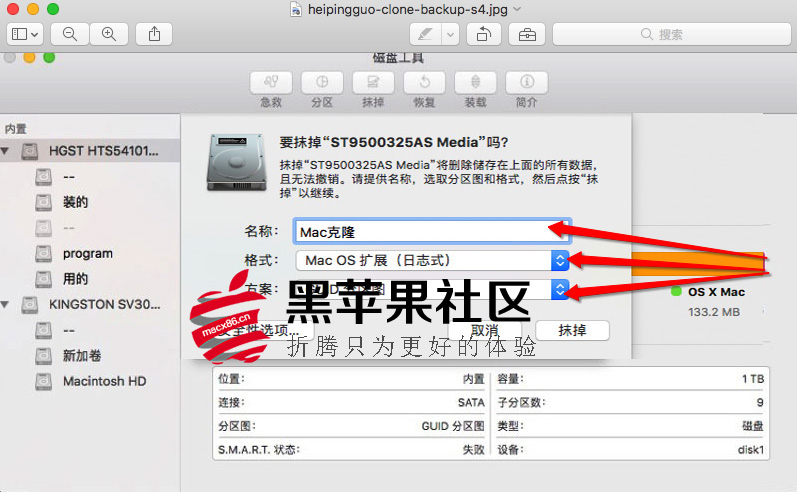Open the Share button in Preview
Image resolution: width=797 pixels, height=492 pixels.
click(154, 34)
